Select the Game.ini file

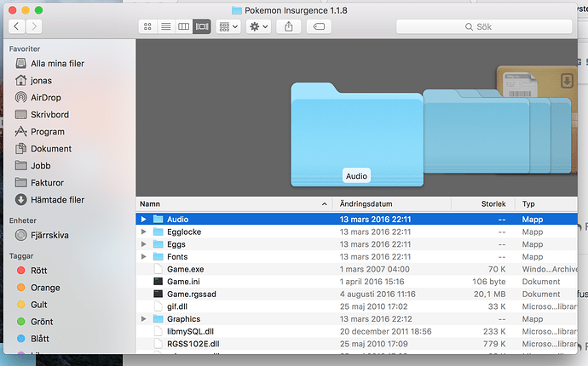tap(356, 282)
